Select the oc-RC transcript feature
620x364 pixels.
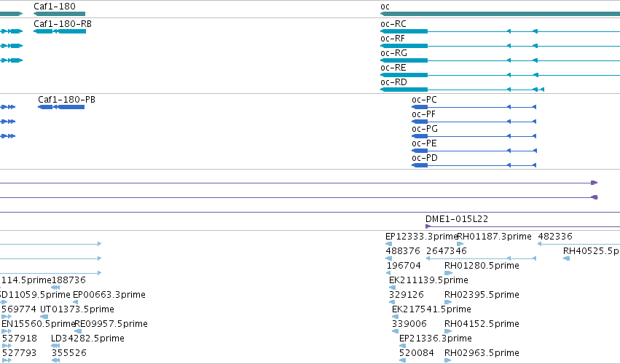(501, 31)
